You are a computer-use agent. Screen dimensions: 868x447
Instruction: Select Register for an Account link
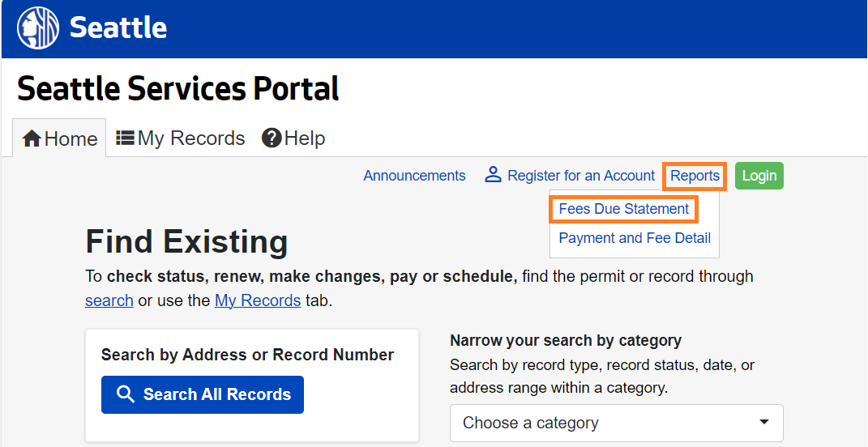point(580,176)
